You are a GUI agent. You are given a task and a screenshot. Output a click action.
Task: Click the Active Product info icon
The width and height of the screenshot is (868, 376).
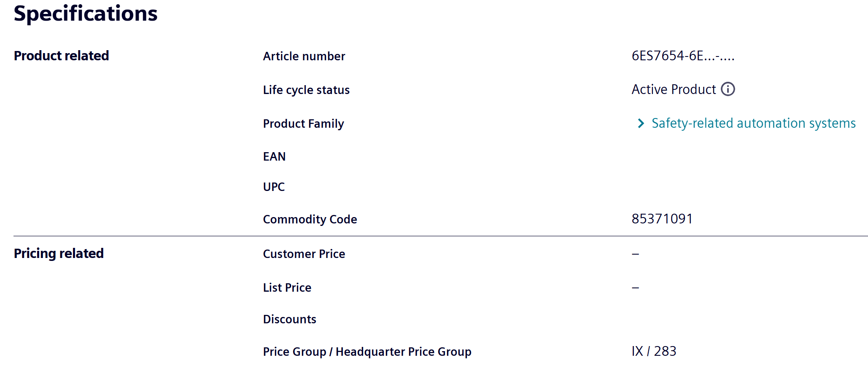(x=728, y=89)
